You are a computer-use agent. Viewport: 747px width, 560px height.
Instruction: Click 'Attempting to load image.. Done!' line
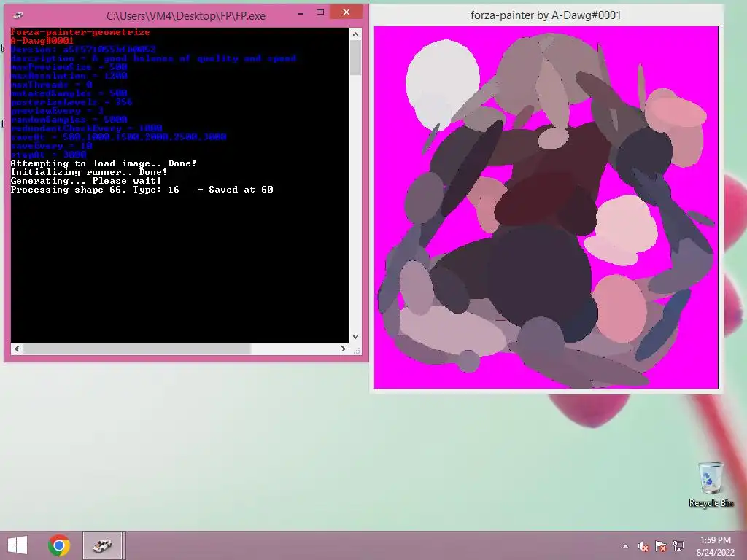[x=104, y=163]
